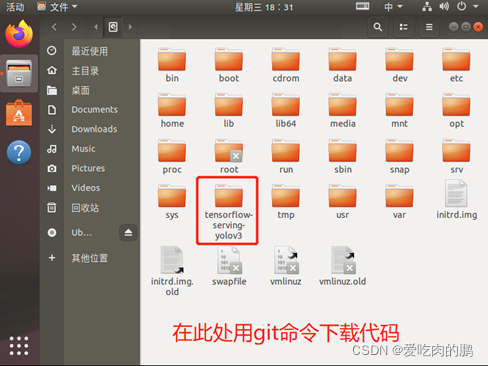Select the snap folder
The width and height of the screenshot is (488, 366).
click(x=399, y=156)
